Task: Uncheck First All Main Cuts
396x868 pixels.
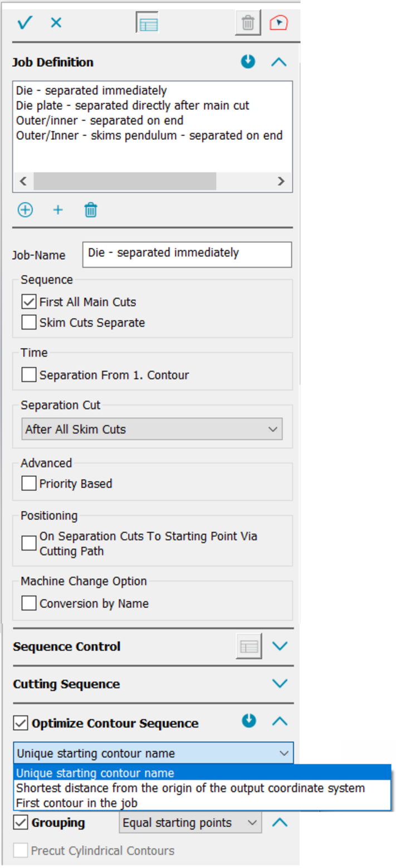Action: pos(29,302)
